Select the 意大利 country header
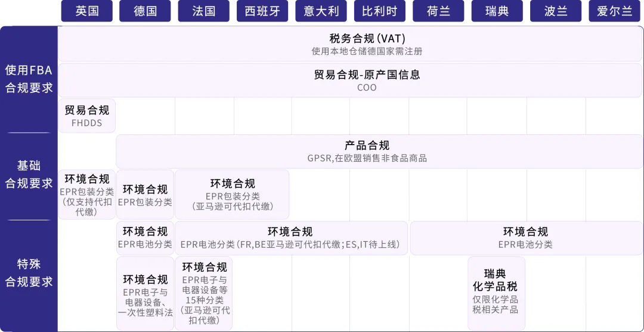644x332 pixels. tap(321, 11)
